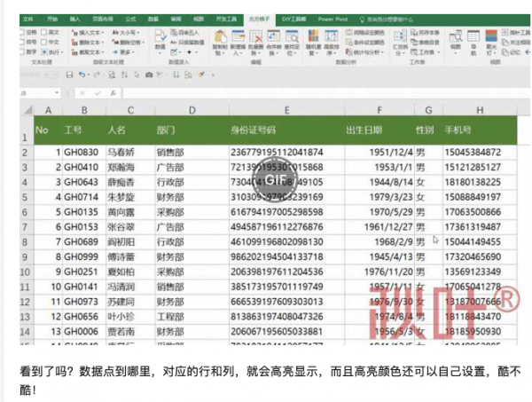Click the sort icon next to print preview
The image size is (532, 402).
(124, 75)
